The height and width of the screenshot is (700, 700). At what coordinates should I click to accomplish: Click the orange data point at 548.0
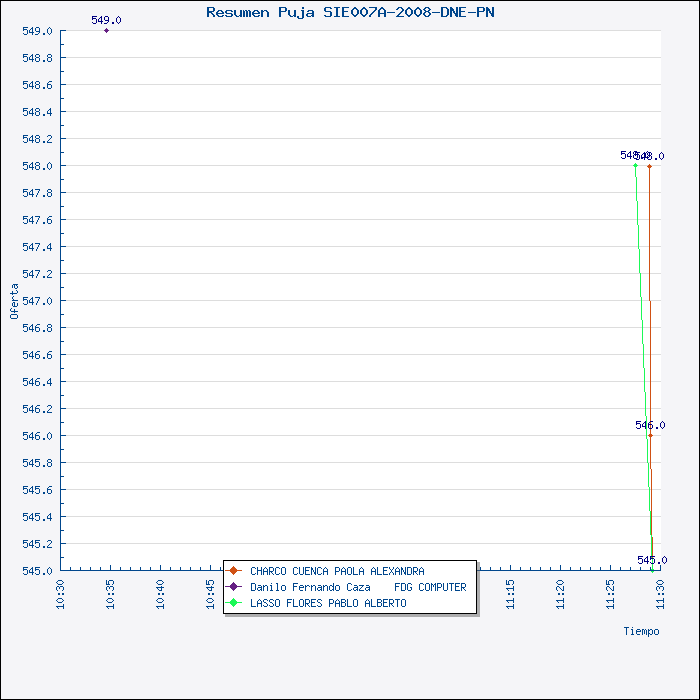[650, 166]
